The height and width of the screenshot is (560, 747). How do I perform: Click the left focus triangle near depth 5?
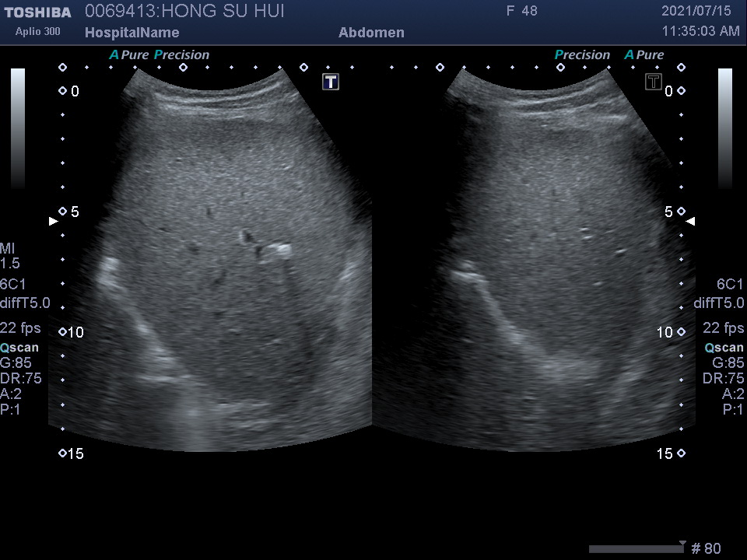54,222
